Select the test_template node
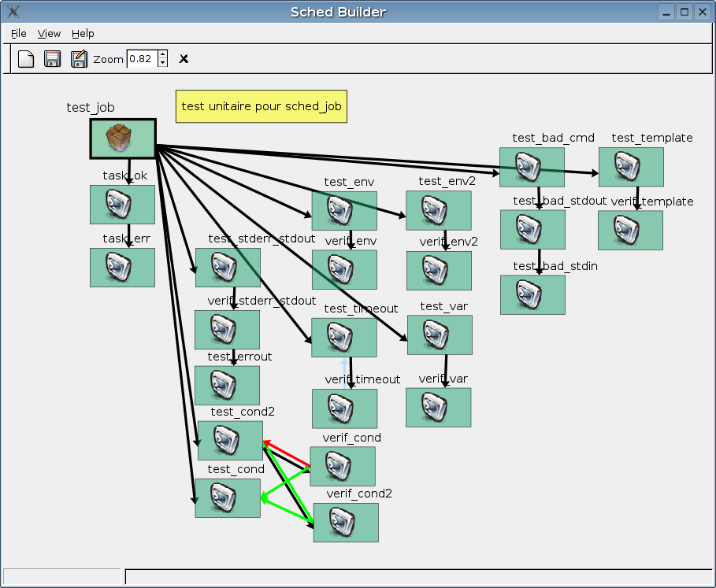Screen dimensions: 716x588 click(631, 167)
